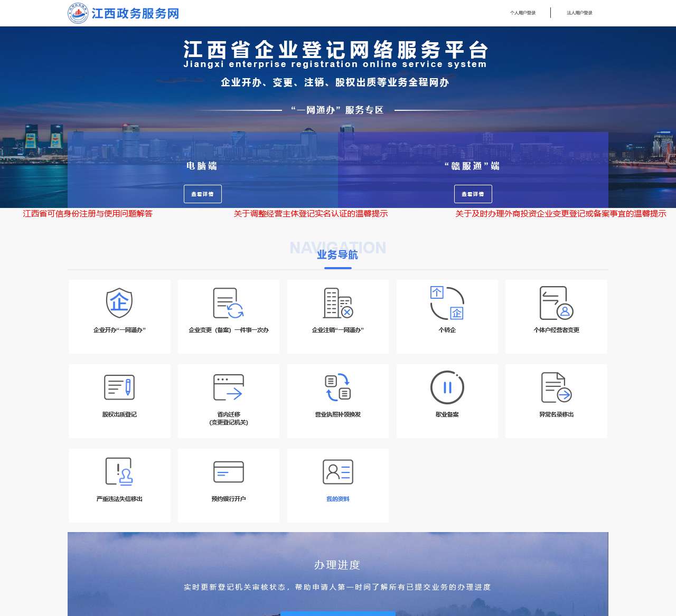Click 营业执照补领换发 icon
This screenshot has width=676, height=616.
click(337, 400)
